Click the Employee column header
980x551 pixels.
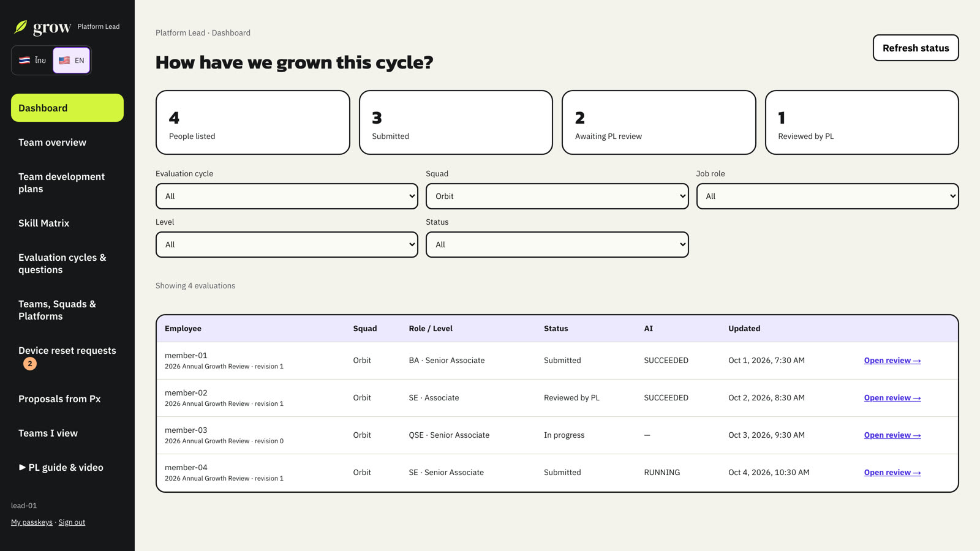tap(183, 329)
